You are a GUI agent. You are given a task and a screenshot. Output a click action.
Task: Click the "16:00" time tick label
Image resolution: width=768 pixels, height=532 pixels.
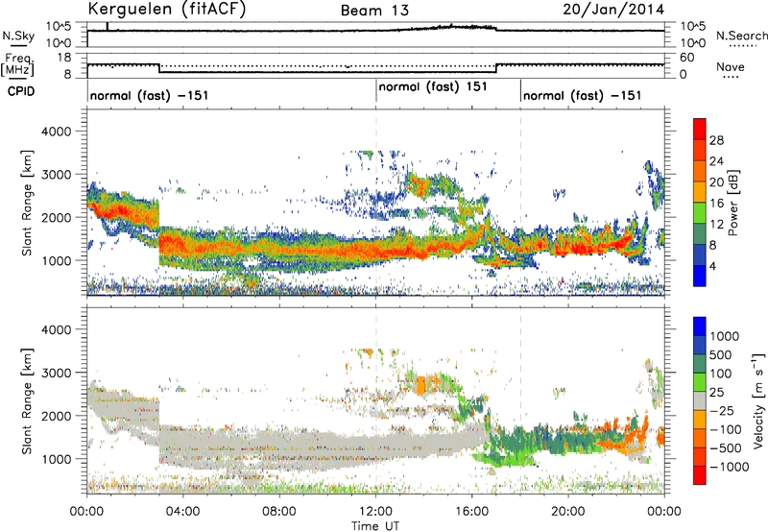(472, 512)
